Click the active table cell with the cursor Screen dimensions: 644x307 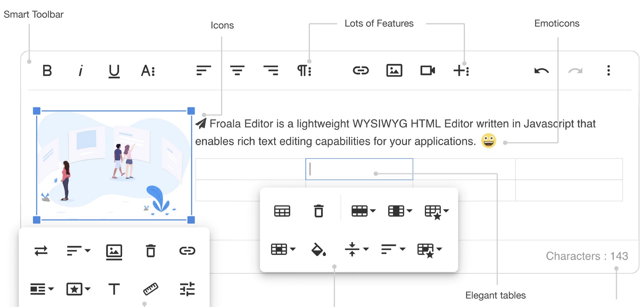point(359,169)
